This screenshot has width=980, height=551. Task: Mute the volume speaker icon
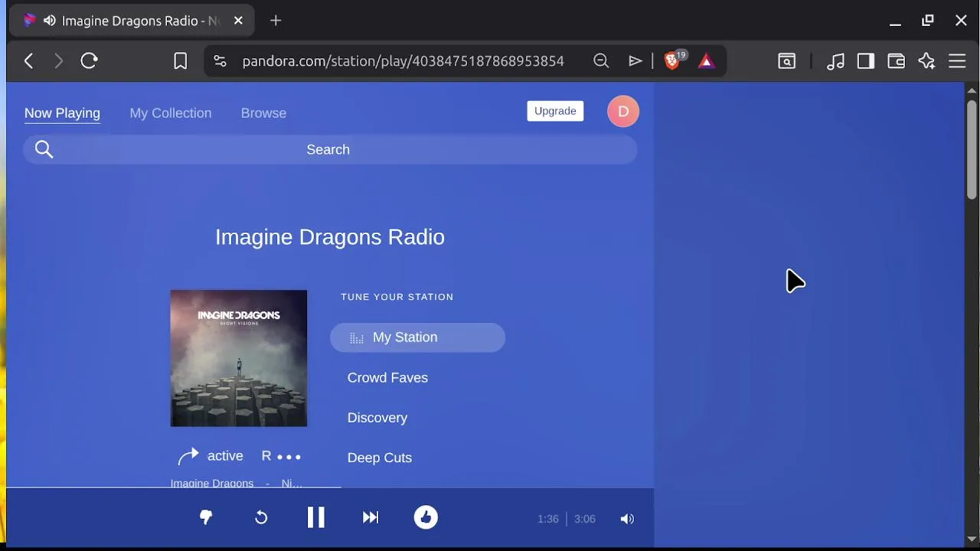tap(627, 519)
